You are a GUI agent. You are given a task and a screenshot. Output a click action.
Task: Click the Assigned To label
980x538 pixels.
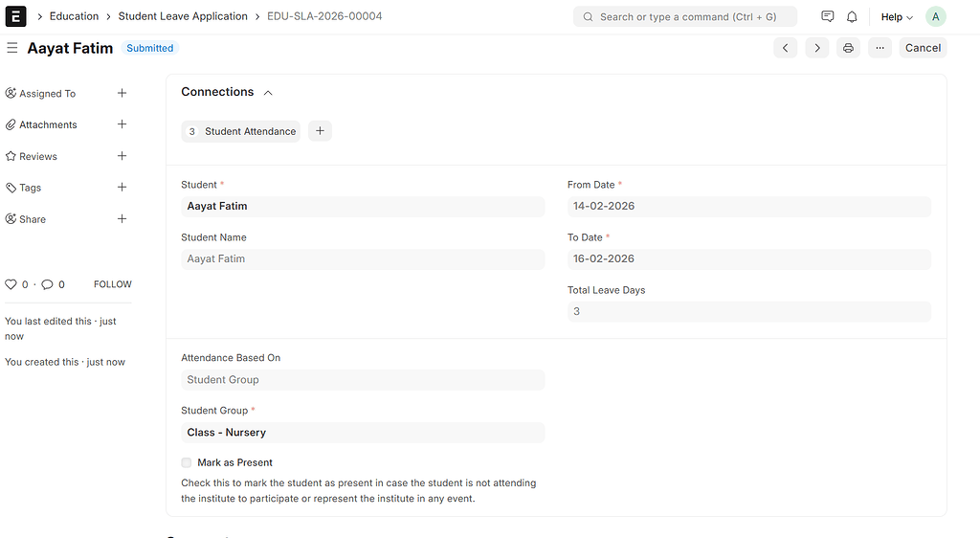pos(48,94)
